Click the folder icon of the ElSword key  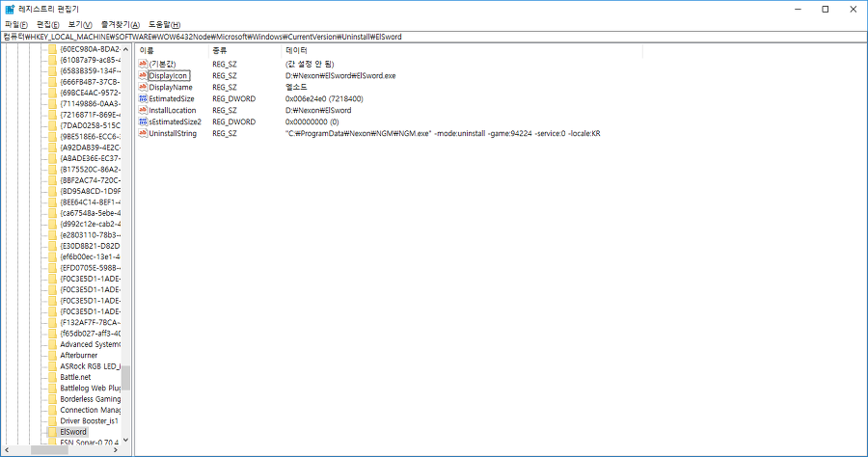[x=52, y=432]
